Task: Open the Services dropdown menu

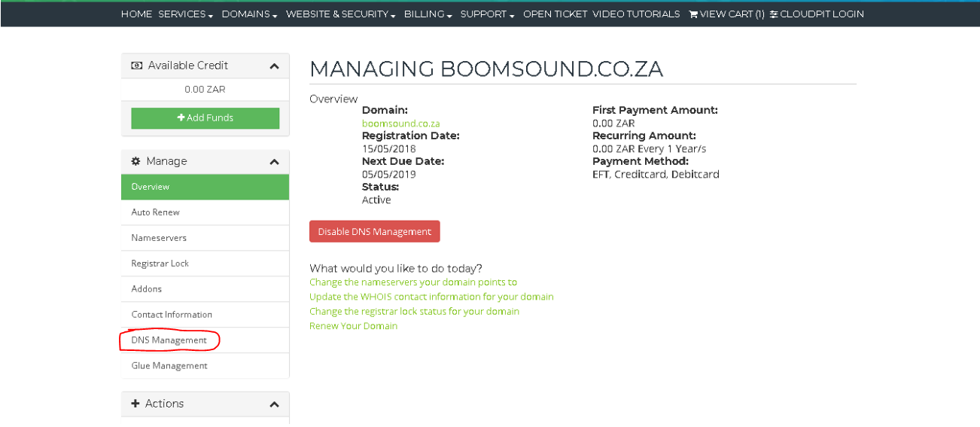Action: click(186, 14)
